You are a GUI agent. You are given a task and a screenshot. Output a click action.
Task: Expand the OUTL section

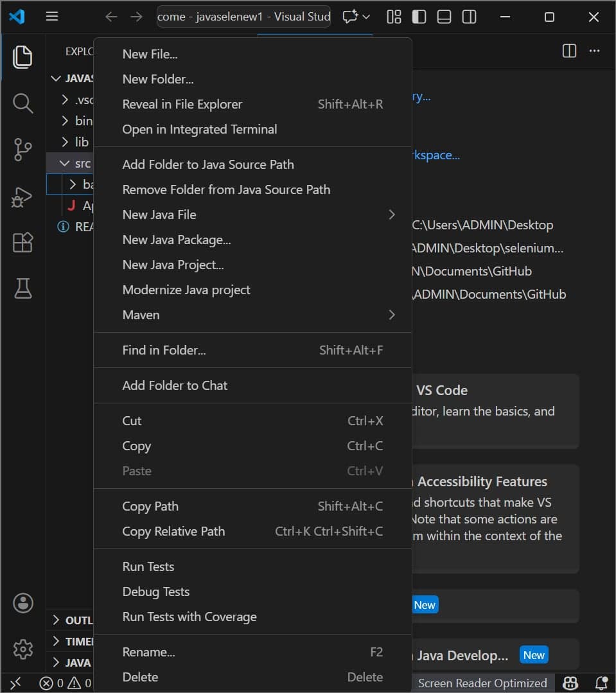tap(70, 620)
